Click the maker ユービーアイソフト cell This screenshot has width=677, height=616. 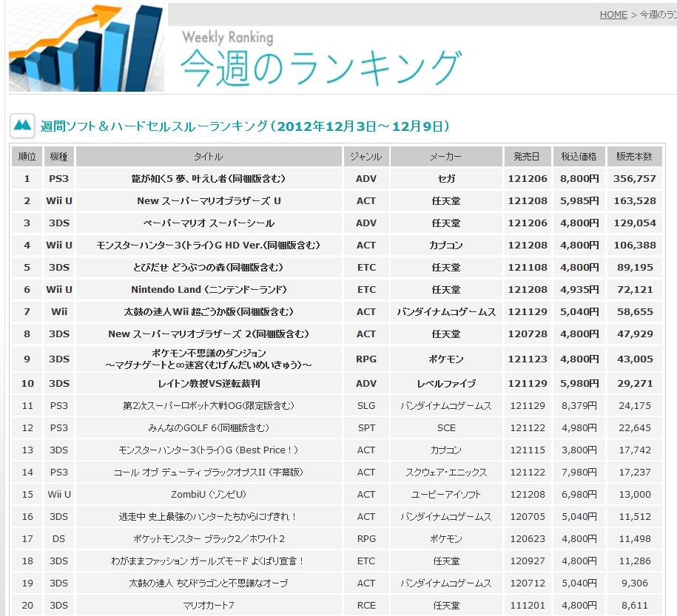446,494
